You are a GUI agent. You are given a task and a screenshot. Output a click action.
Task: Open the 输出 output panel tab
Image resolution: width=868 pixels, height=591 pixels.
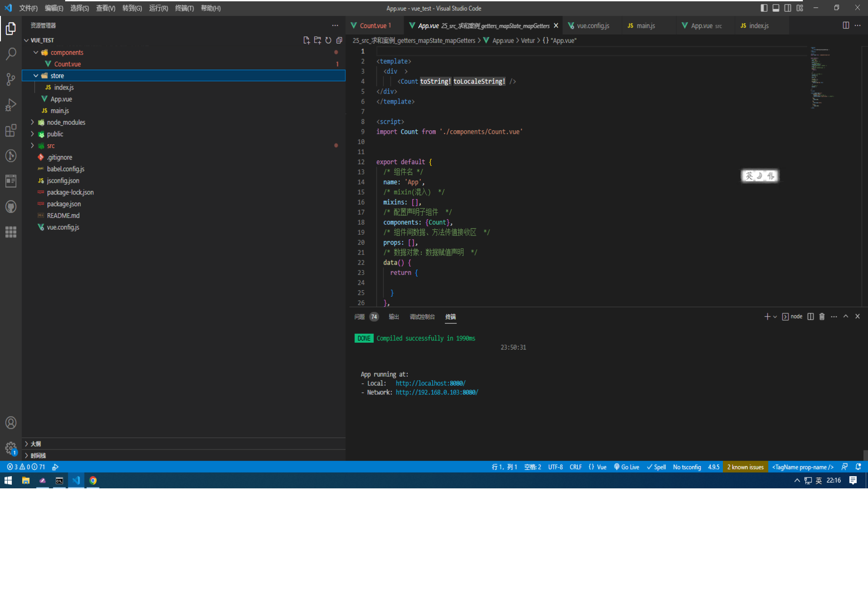coord(394,317)
